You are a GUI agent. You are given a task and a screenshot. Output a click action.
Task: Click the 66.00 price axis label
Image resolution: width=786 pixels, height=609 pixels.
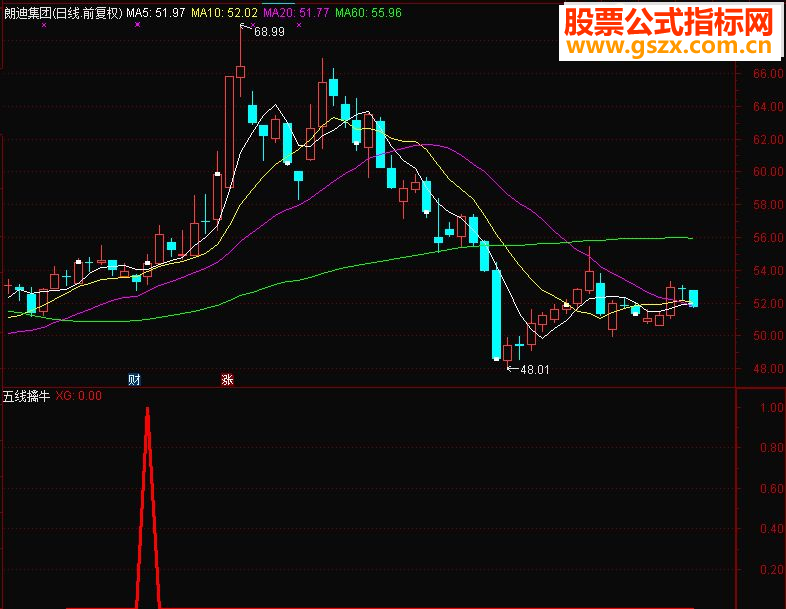768,74
